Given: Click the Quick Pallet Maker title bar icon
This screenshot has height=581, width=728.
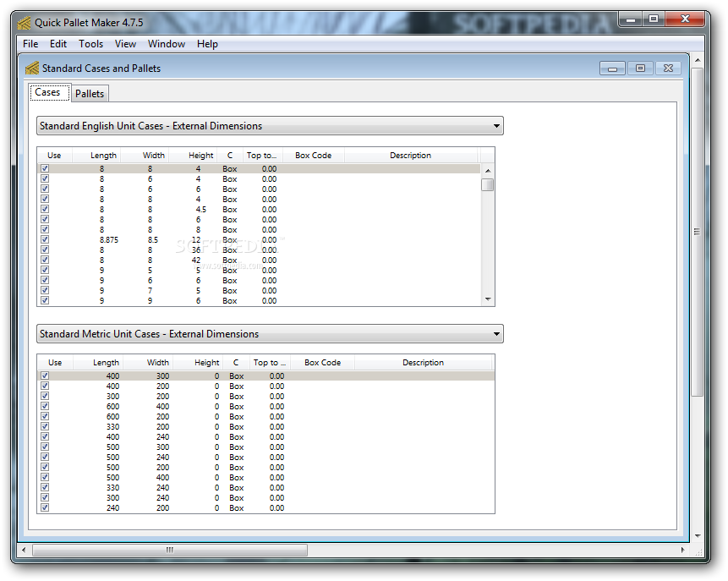Looking at the screenshot, I should 24,23.
